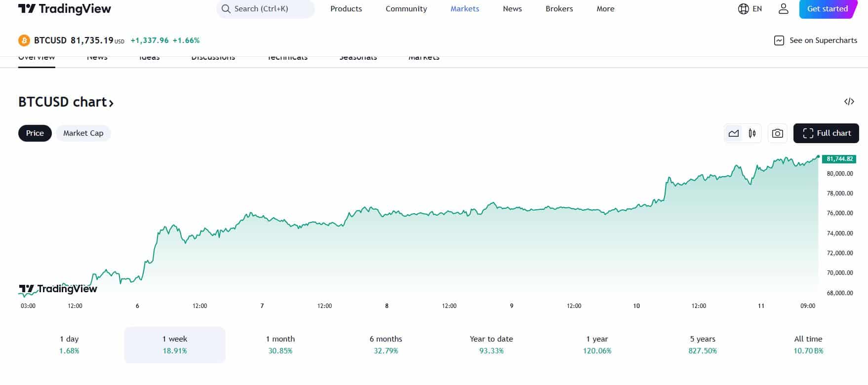Click the last price dot on chart
868x385 pixels.
coord(818,157)
